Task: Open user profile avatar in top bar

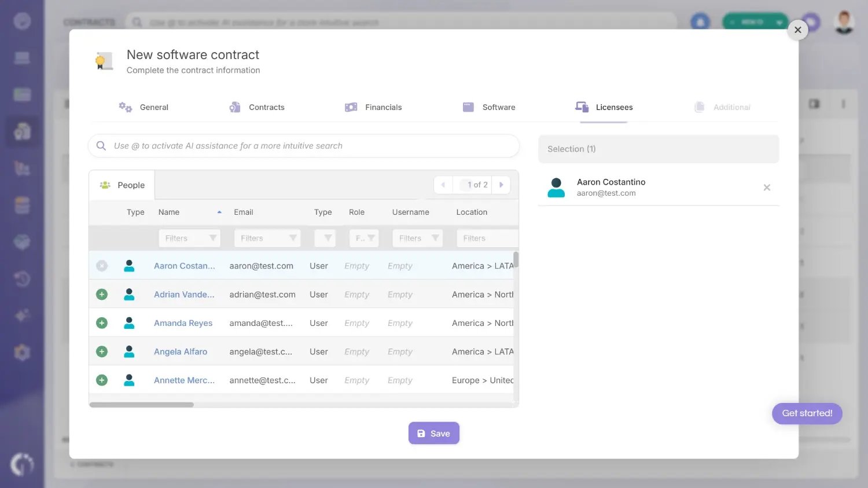Action: (844, 22)
